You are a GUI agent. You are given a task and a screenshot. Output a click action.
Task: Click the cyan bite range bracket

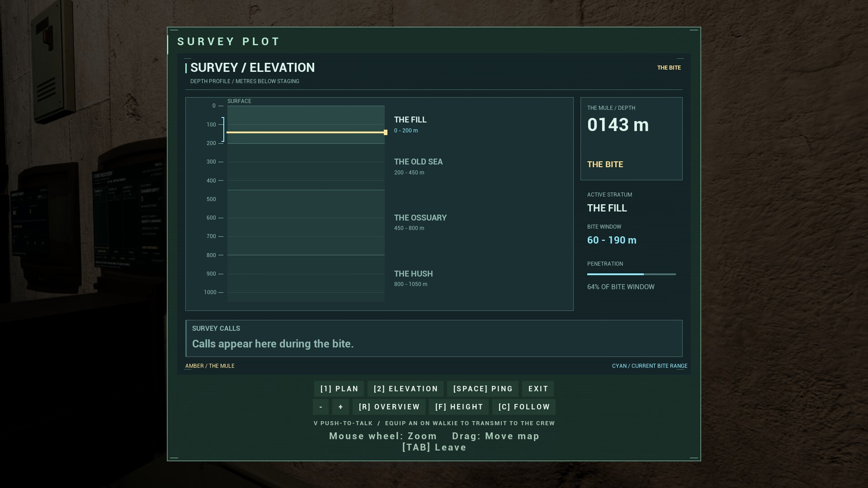click(223, 129)
